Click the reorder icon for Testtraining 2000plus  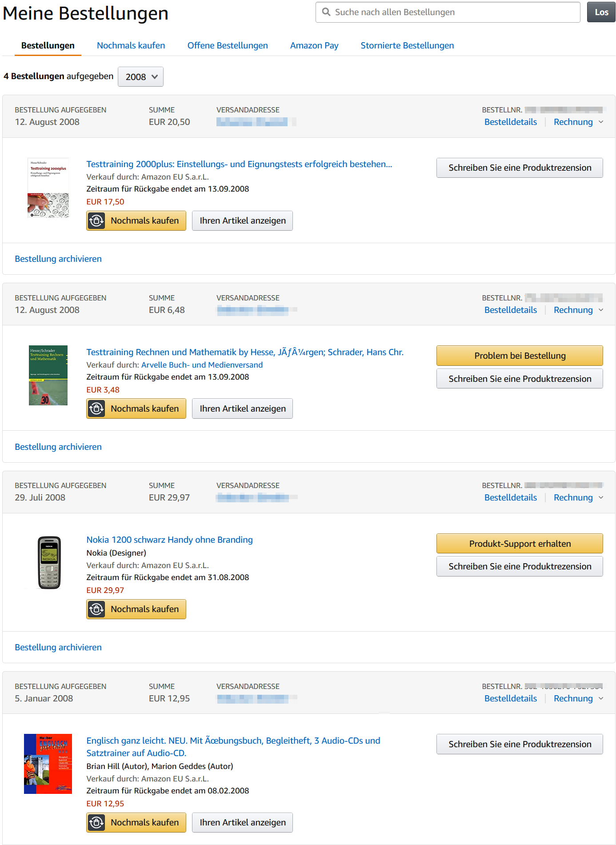click(96, 220)
